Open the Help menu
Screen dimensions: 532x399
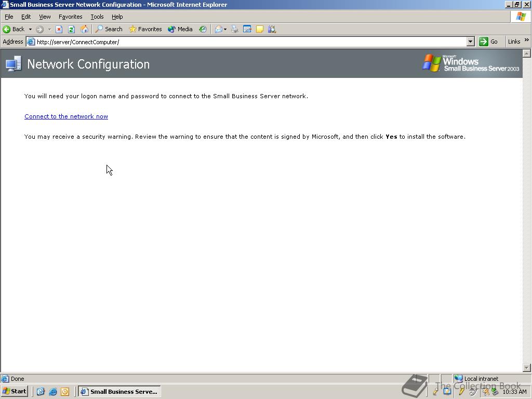pyautogui.click(x=117, y=17)
